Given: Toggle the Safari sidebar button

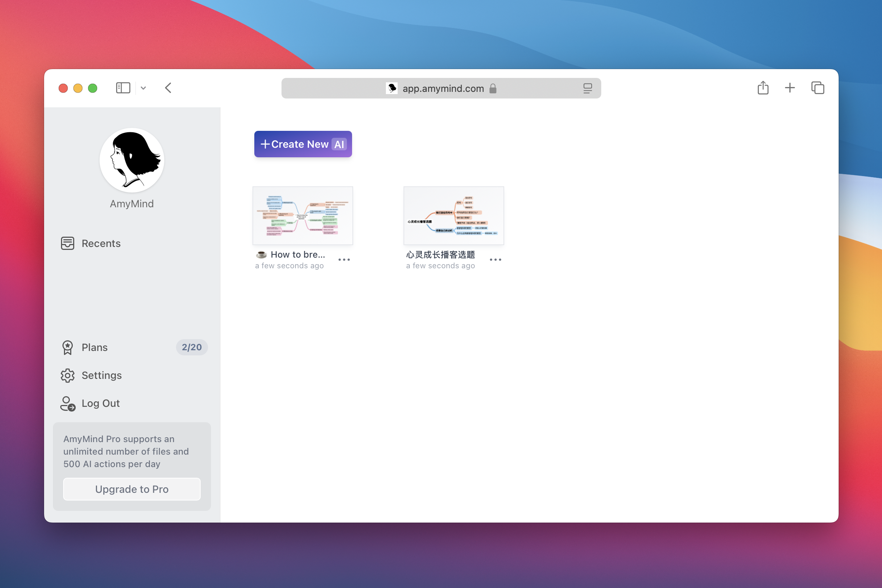Looking at the screenshot, I should click(x=123, y=88).
